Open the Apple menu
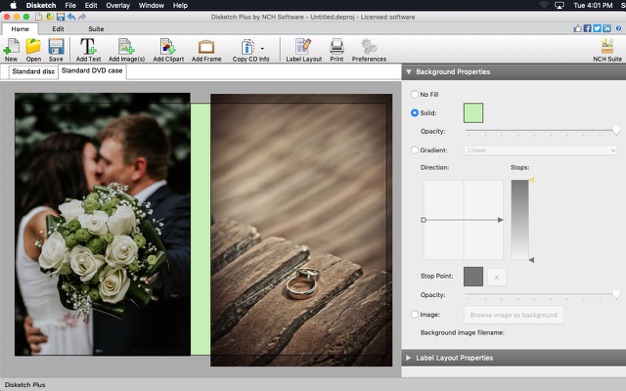This screenshot has width=626, height=391. (x=13, y=5)
